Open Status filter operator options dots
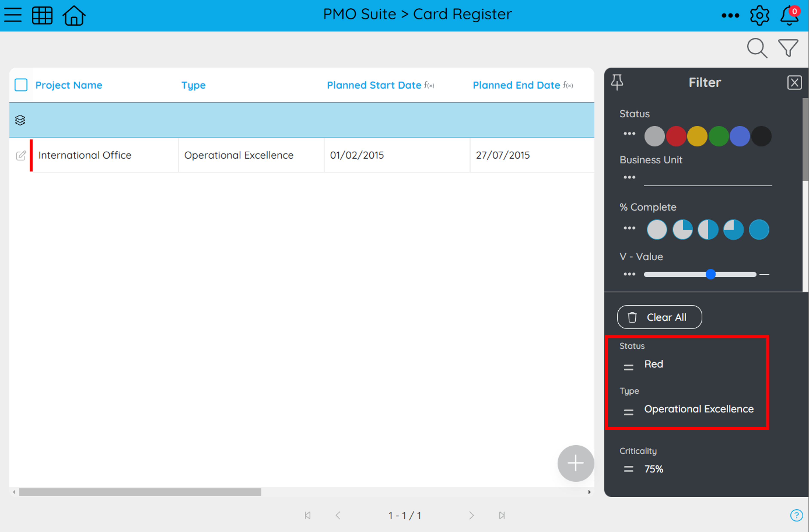 629,134
